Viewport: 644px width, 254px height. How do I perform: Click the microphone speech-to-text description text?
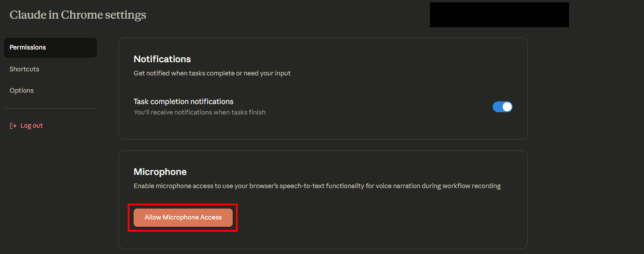(317, 186)
